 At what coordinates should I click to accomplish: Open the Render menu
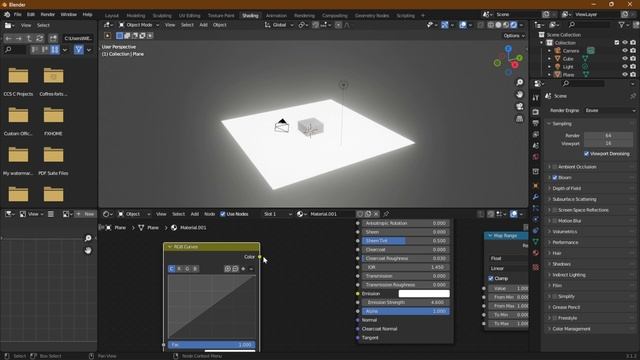pos(47,14)
